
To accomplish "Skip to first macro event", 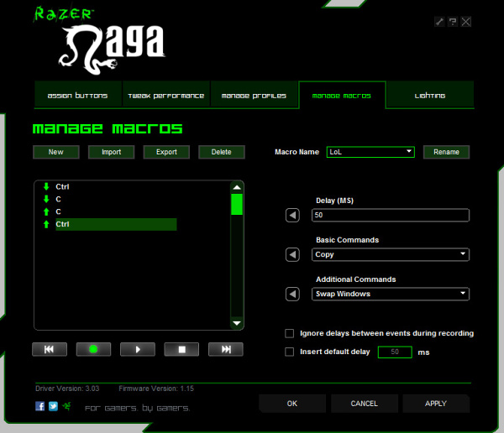I will [50, 349].
